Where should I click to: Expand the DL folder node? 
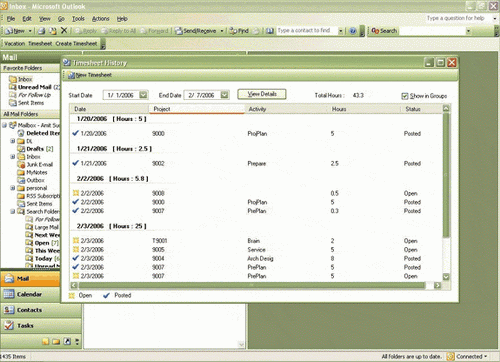[x=13, y=141]
